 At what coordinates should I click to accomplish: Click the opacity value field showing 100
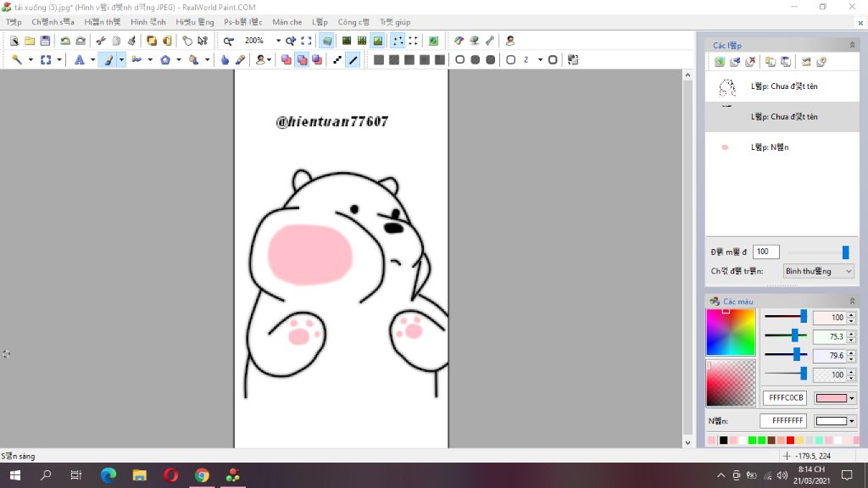tap(766, 252)
